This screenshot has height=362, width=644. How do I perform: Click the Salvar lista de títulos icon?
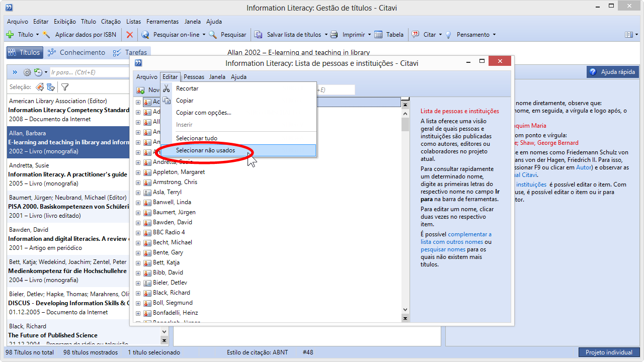pyautogui.click(x=258, y=35)
